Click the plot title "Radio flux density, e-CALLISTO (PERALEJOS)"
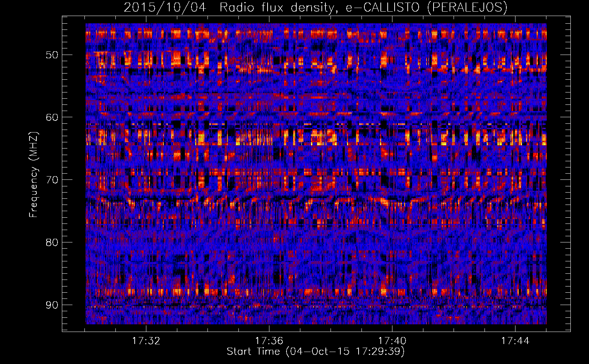 pos(363,7)
